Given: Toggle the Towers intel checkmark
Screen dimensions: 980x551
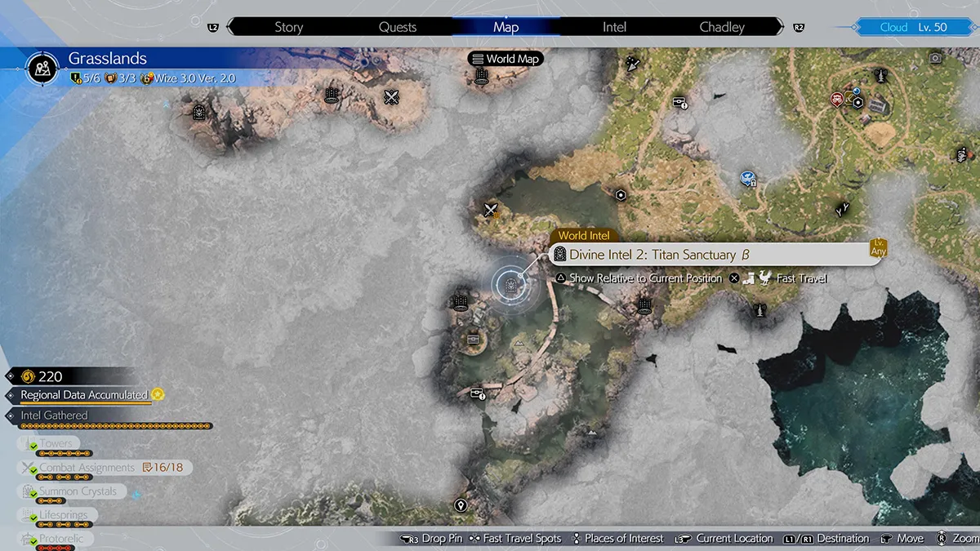Looking at the screenshot, I should click(x=33, y=447).
